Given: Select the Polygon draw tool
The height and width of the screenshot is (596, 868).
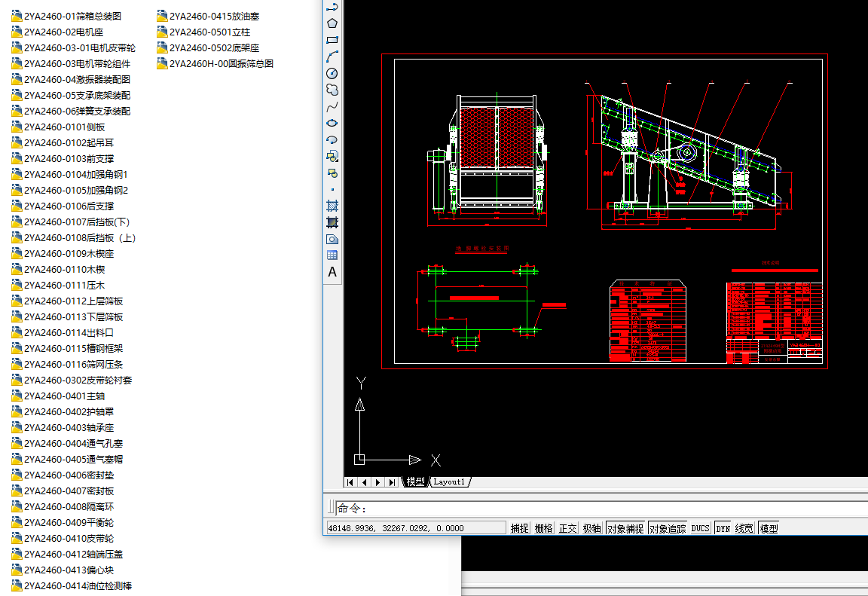Looking at the screenshot, I should click(x=332, y=23).
